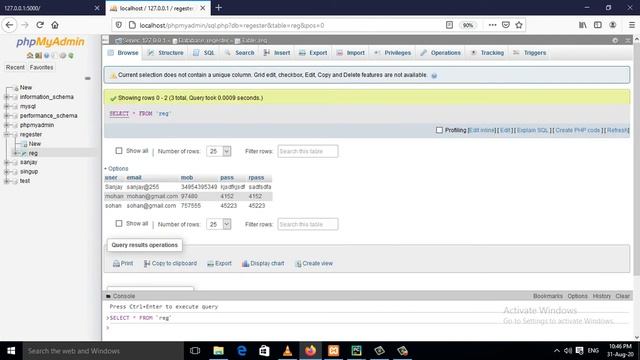Image resolution: width=640 pixels, height=360 pixels.
Task: Open PyCharm from the taskbar
Action: (x=356, y=351)
